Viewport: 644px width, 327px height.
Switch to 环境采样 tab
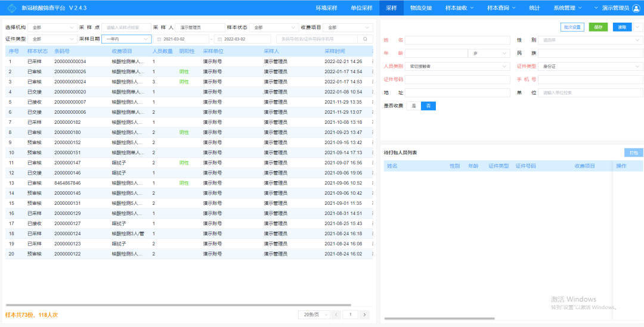pos(327,8)
